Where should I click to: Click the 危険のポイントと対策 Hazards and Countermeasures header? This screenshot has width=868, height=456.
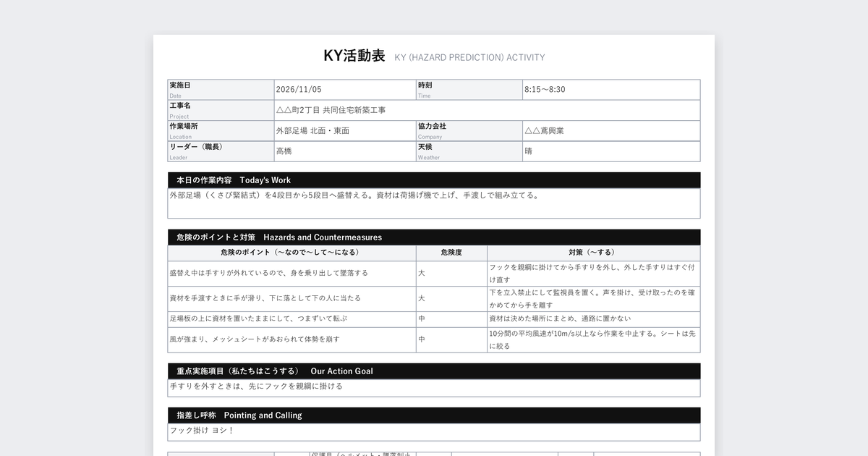tap(434, 237)
